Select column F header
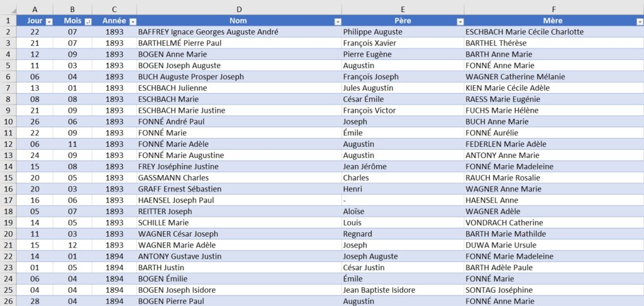 point(554,9)
